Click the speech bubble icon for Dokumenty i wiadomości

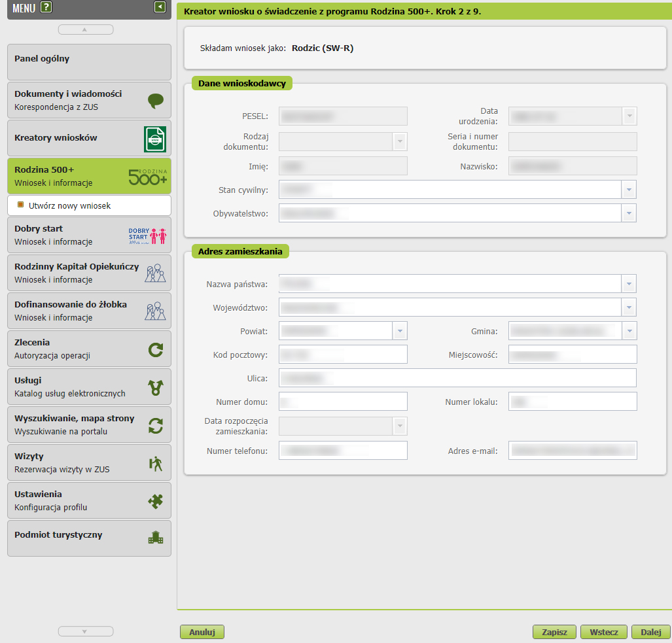155,101
